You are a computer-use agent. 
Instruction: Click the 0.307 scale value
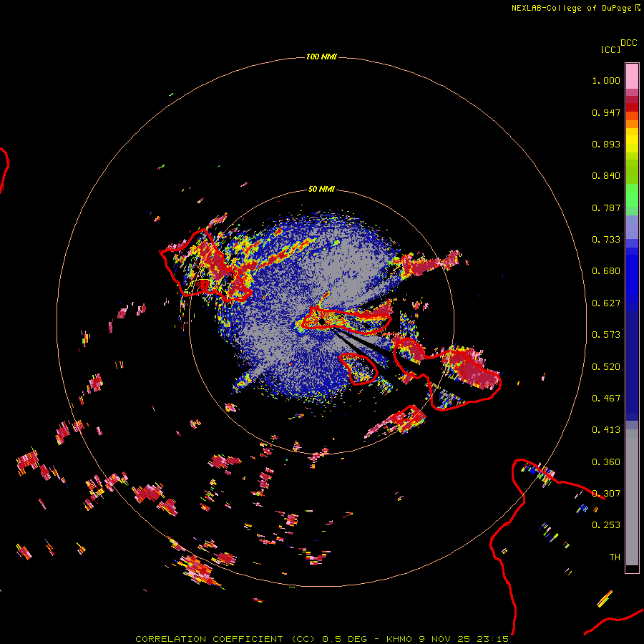click(x=606, y=494)
